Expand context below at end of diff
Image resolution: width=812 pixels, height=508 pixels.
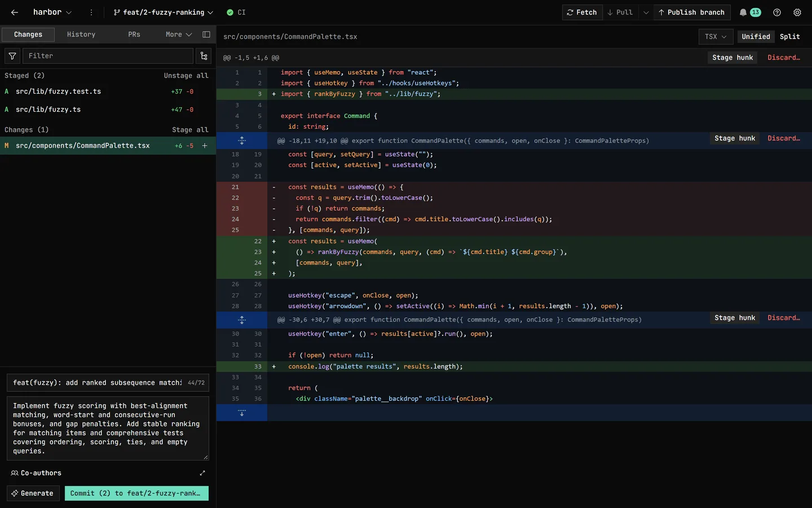pyautogui.click(x=242, y=413)
